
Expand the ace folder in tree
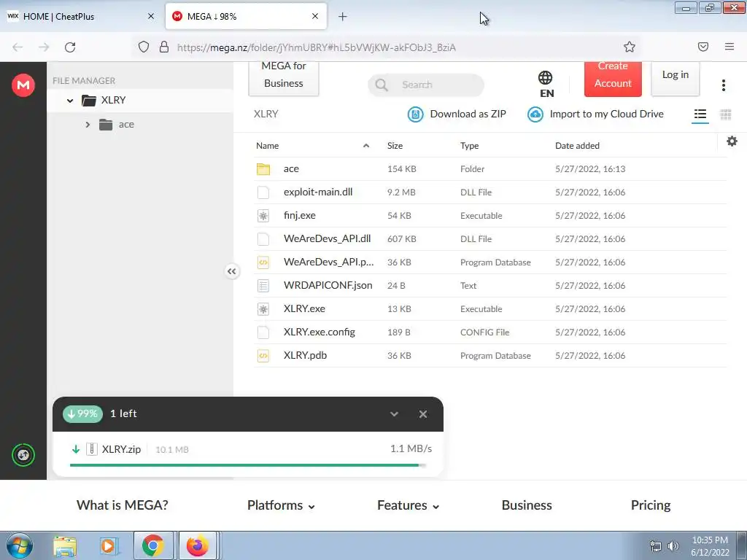88,125
